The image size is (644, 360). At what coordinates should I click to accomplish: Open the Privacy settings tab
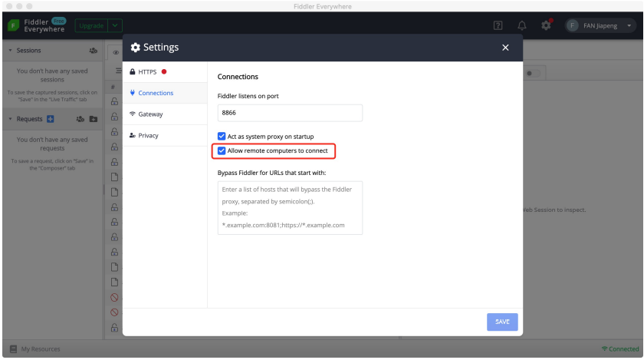149,135
